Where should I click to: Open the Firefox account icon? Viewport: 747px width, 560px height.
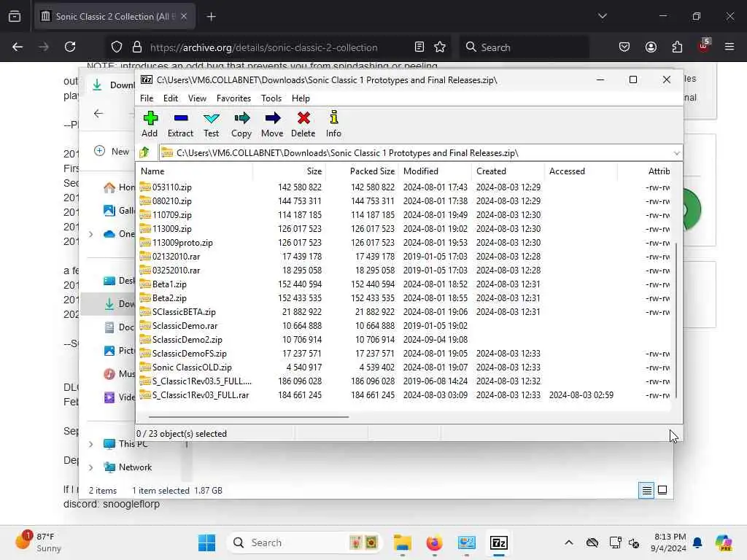pos(651,47)
